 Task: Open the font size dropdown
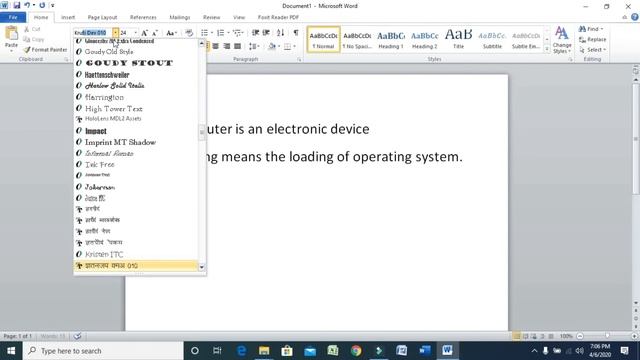coord(136,33)
